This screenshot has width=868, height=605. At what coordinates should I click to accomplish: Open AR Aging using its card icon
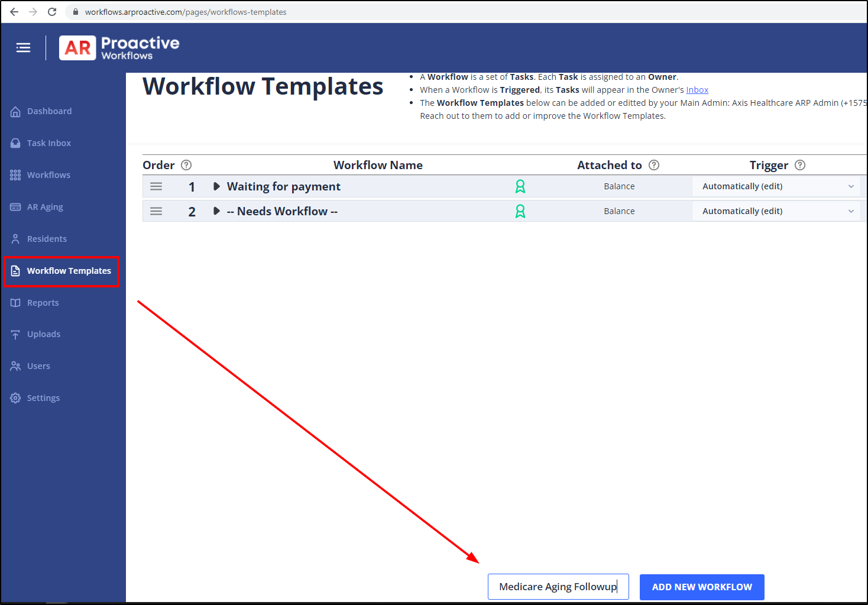tap(15, 206)
